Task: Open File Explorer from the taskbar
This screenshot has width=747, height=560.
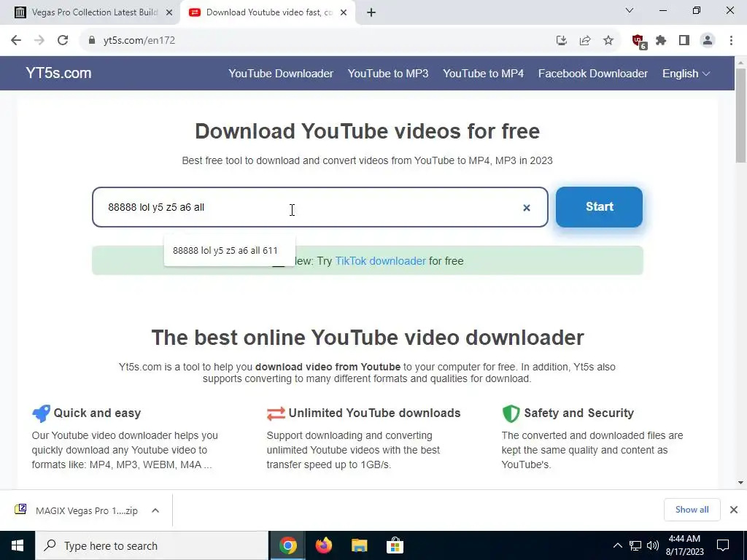Action: [359, 545]
